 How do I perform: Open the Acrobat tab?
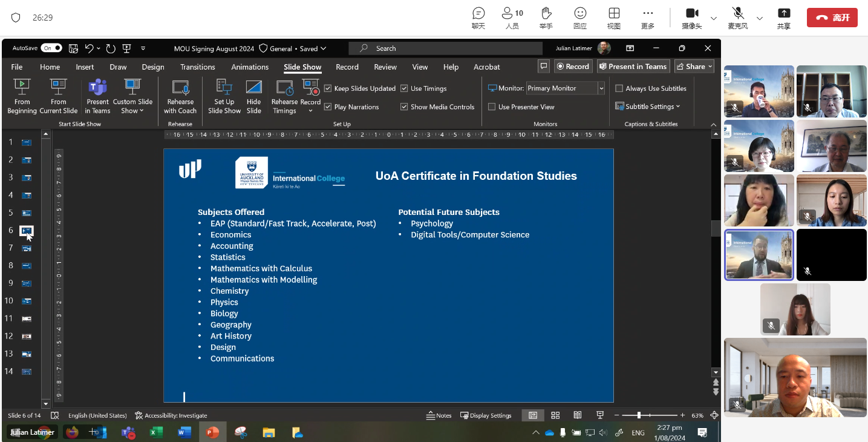[487, 67]
